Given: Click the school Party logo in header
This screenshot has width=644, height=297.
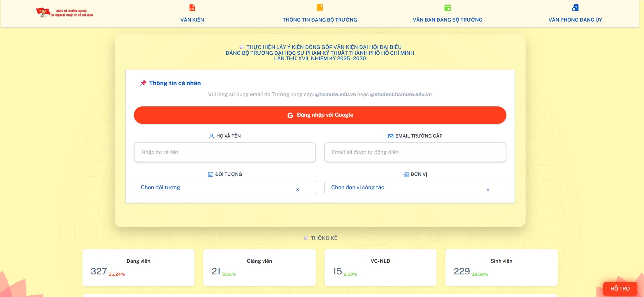Looking at the screenshot, I should click(64, 13).
